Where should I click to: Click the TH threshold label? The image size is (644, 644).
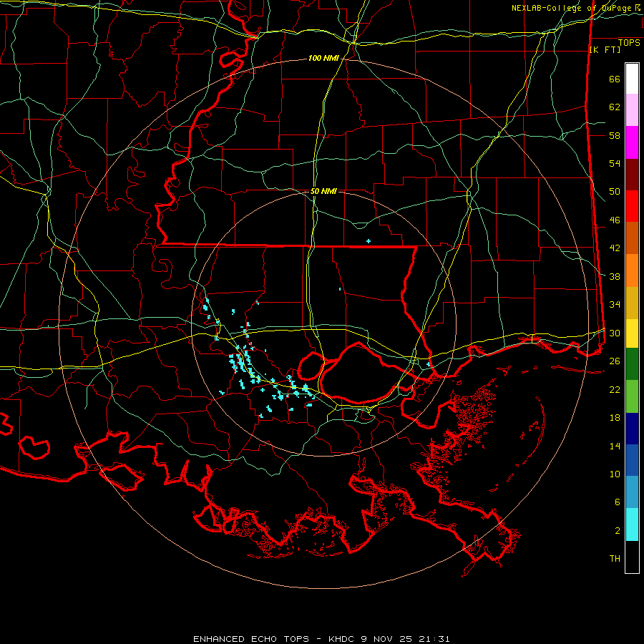click(615, 559)
